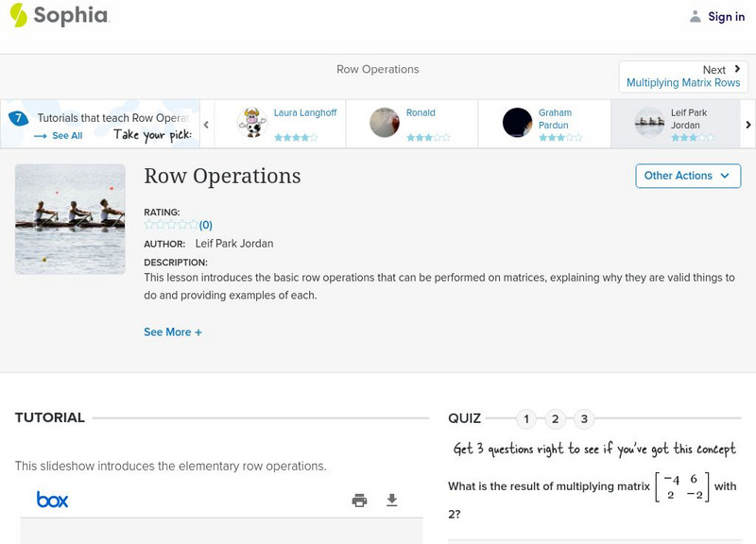
Task: Print the slideshow with printer icon
Action: click(x=360, y=501)
